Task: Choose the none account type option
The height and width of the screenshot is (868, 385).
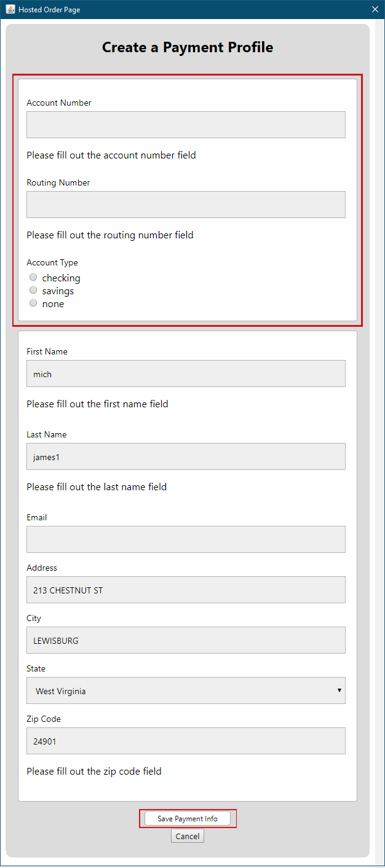Action: pyautogui.click(x=34, y=303)
